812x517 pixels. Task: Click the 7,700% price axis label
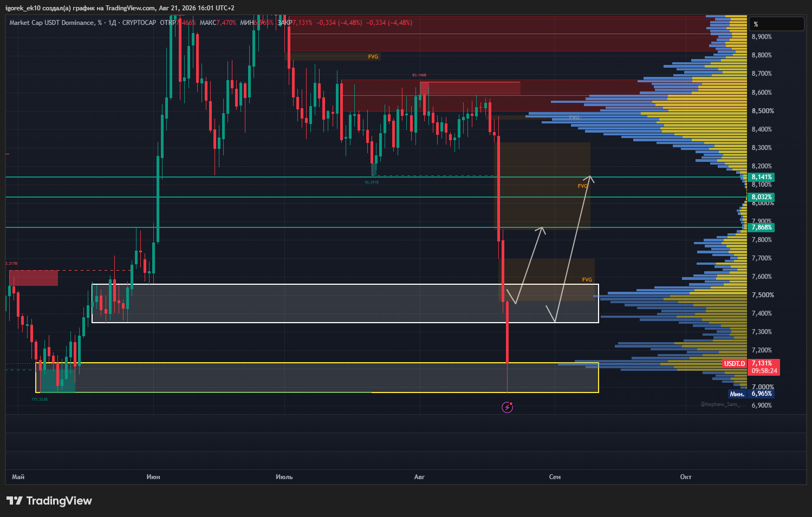[x=762, y=258]
